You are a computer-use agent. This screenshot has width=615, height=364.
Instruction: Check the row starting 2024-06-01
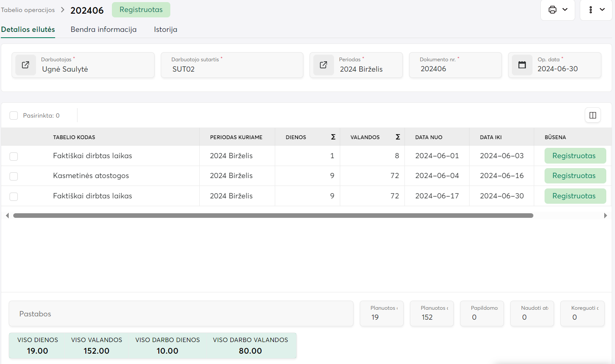click(x=14, y=157)
